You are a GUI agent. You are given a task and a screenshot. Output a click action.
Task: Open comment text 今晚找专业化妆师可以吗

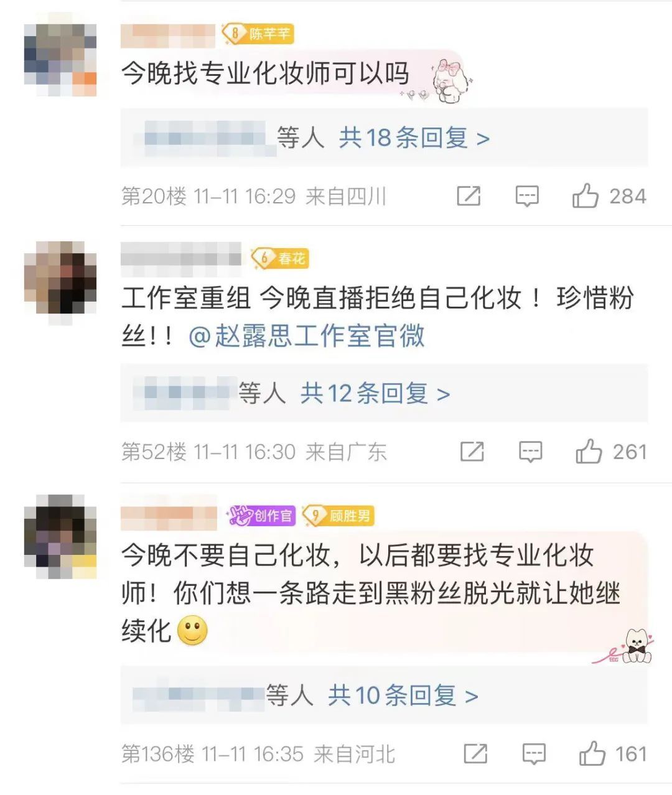266,73
